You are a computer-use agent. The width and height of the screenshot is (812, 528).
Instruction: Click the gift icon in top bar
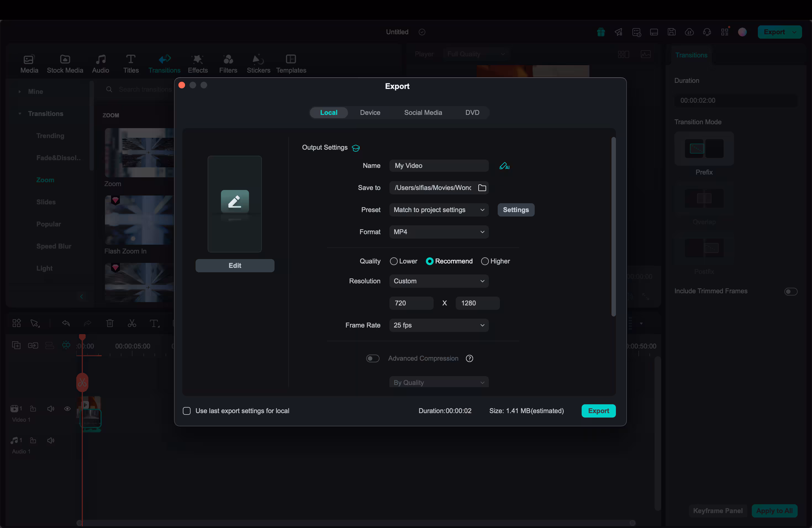(x=600, y=32)
